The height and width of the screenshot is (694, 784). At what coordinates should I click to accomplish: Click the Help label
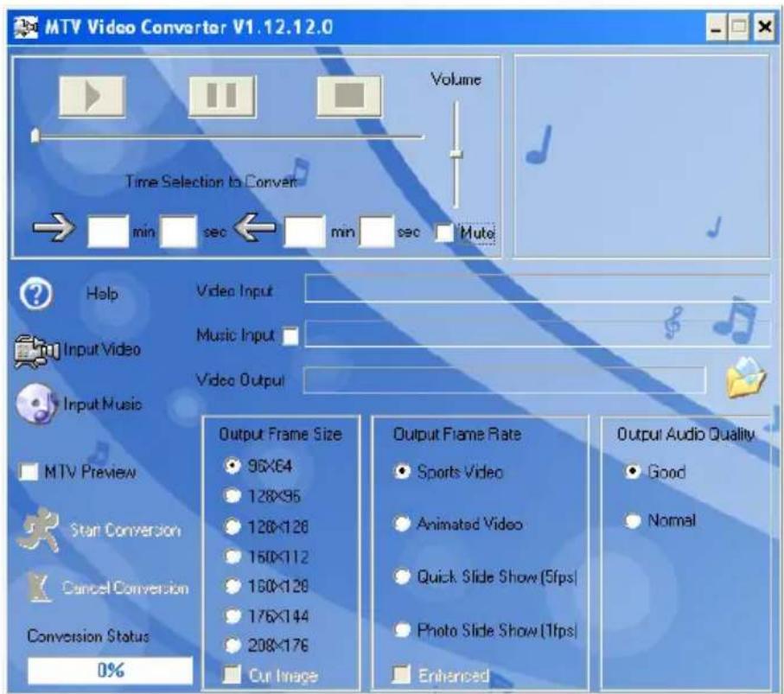103,294
